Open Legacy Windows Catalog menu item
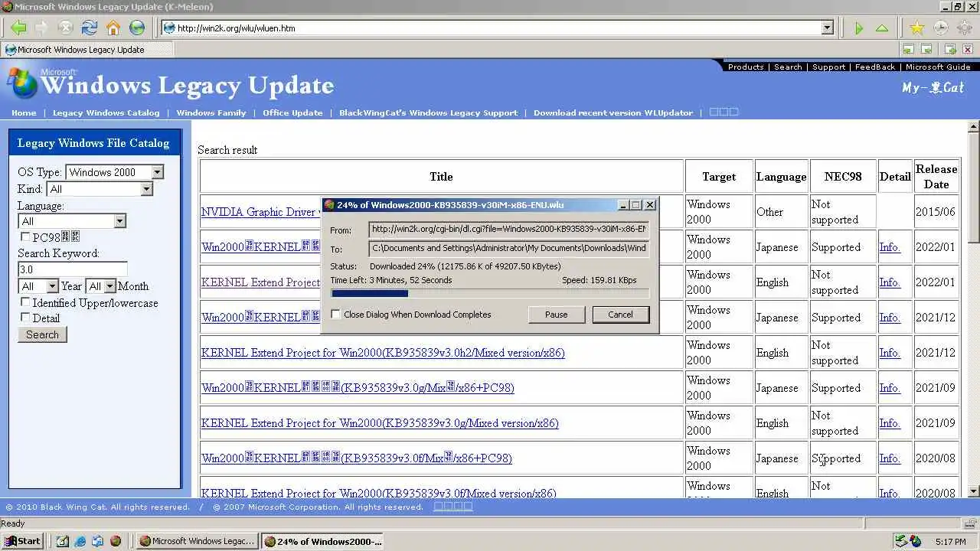 pyautogui.click(x=106, y=112)
